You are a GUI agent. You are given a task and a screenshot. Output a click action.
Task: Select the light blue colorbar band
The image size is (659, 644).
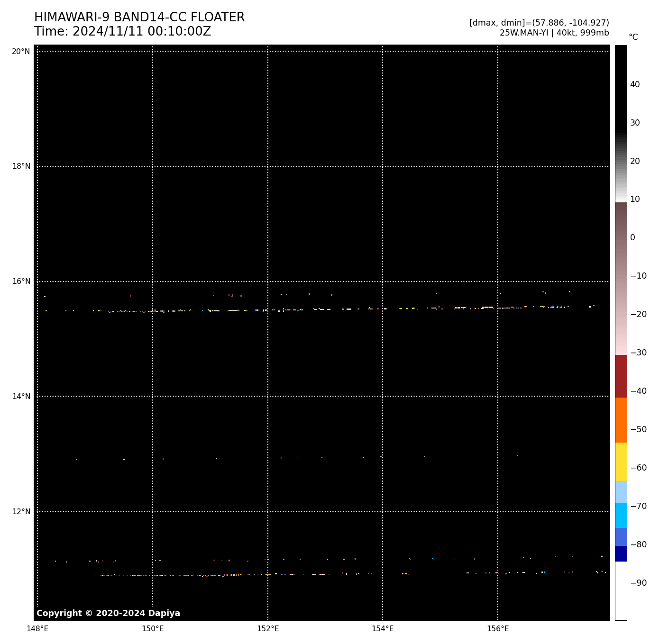click(x=621, y=492)
